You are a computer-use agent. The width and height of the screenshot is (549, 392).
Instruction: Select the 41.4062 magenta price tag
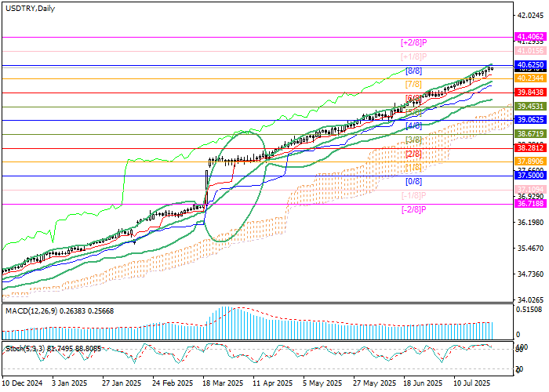pyautogui.click(x=530, y=37)
